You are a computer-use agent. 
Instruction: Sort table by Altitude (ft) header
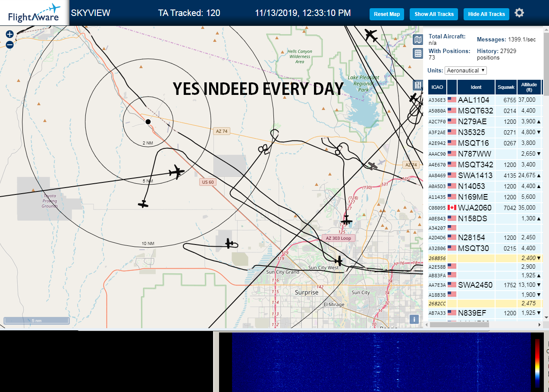tap(529, 87)
